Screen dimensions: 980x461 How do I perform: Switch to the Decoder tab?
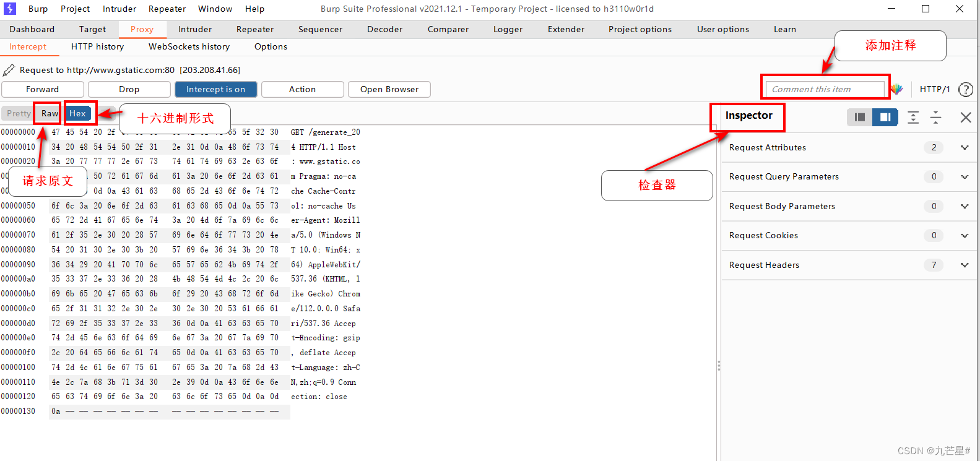tap(384, 29)
